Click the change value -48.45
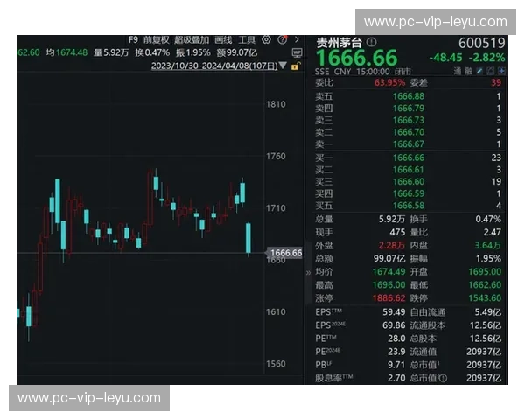 click(x=445, y=58)
